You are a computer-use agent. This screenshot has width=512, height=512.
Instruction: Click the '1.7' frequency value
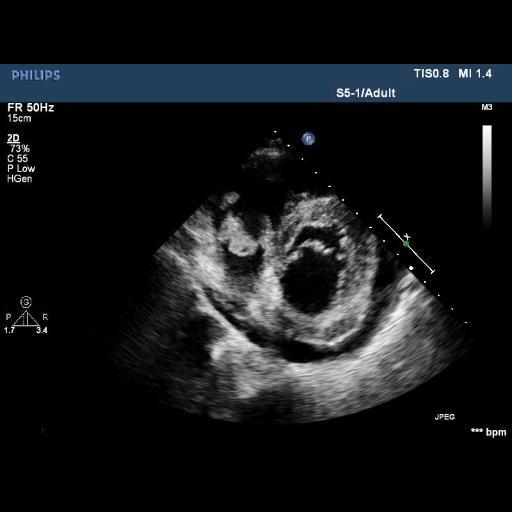coord(9,330)
